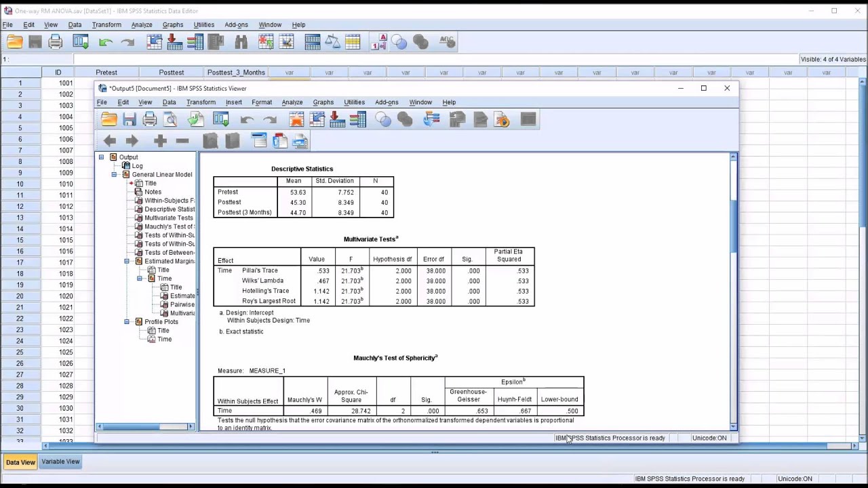The height and width of the screenshot is (488, 868).
Task: Click Insert Heading icon in outline toolbar
Action: [x=258, y=140]
